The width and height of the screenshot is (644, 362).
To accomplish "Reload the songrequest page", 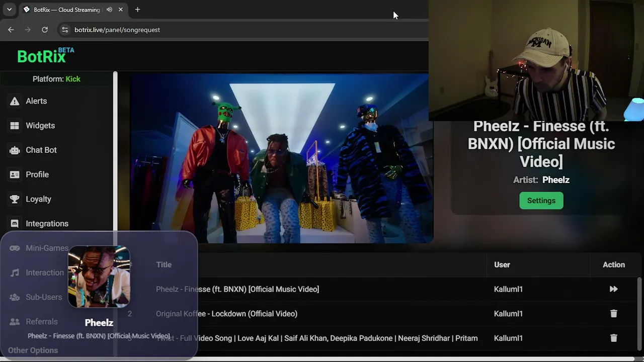I will (x=45, y=30).
